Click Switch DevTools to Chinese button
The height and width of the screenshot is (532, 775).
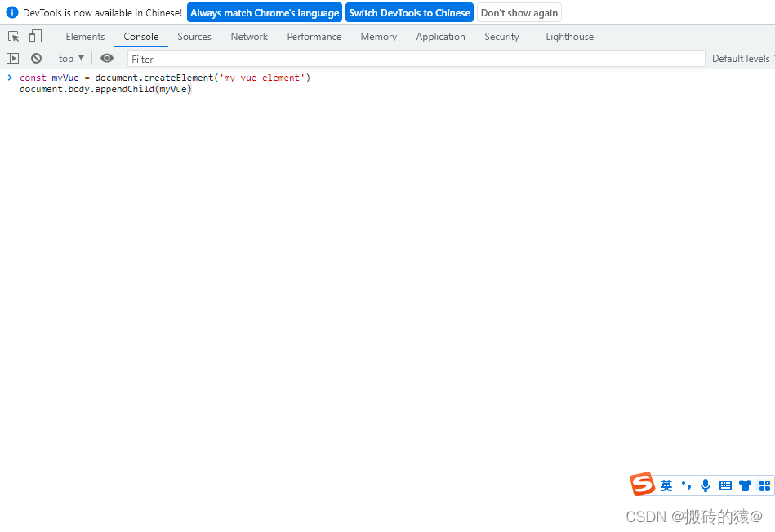[x=409, y=13]
